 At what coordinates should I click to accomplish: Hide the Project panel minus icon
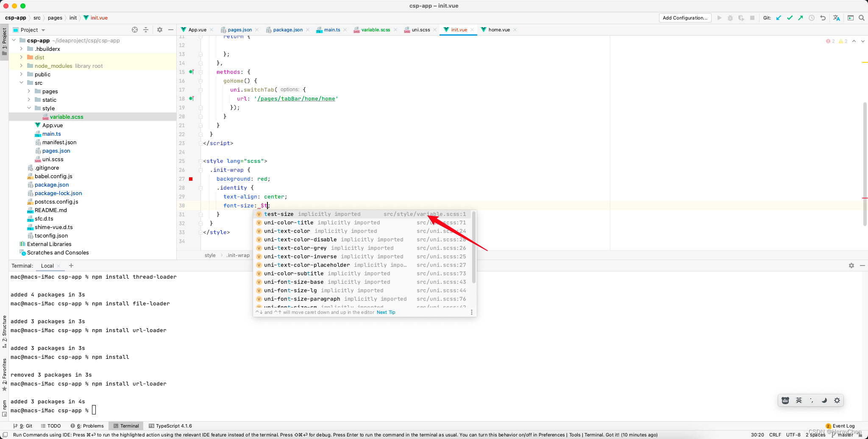click(x=171, y=30)
